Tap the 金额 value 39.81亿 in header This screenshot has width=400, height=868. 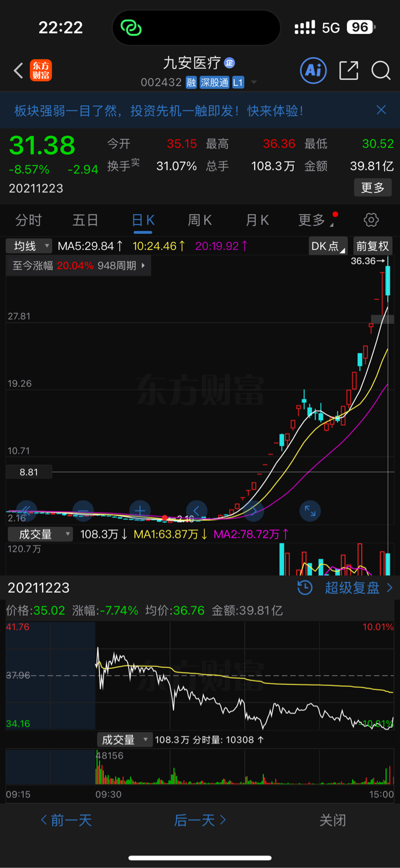pyautogui.click(x=372, y=166)
